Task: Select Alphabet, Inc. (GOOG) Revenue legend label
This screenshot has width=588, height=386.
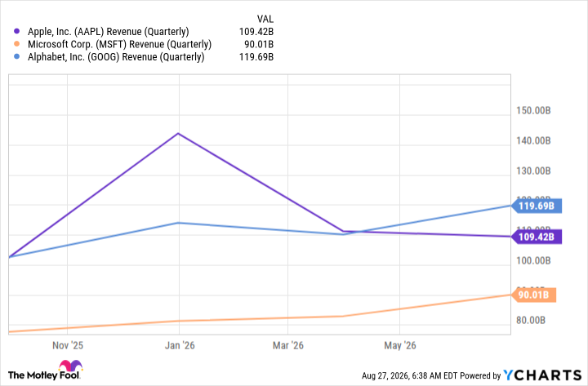Action: point(116,57)
